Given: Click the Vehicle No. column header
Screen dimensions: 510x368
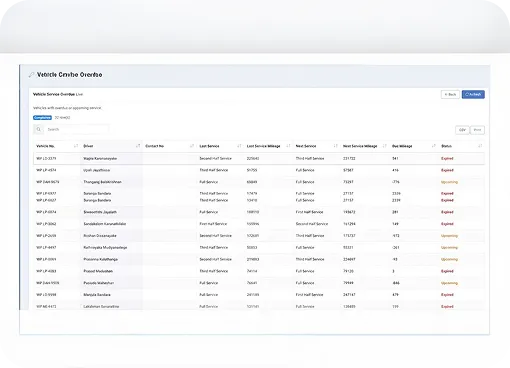Looking at the screenshot, I should 45,146.
